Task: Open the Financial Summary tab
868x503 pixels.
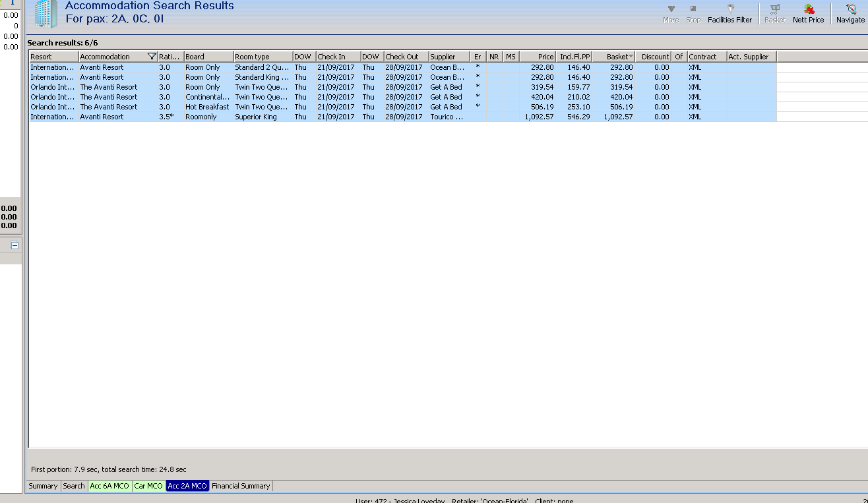Action: tap(241, 486)
